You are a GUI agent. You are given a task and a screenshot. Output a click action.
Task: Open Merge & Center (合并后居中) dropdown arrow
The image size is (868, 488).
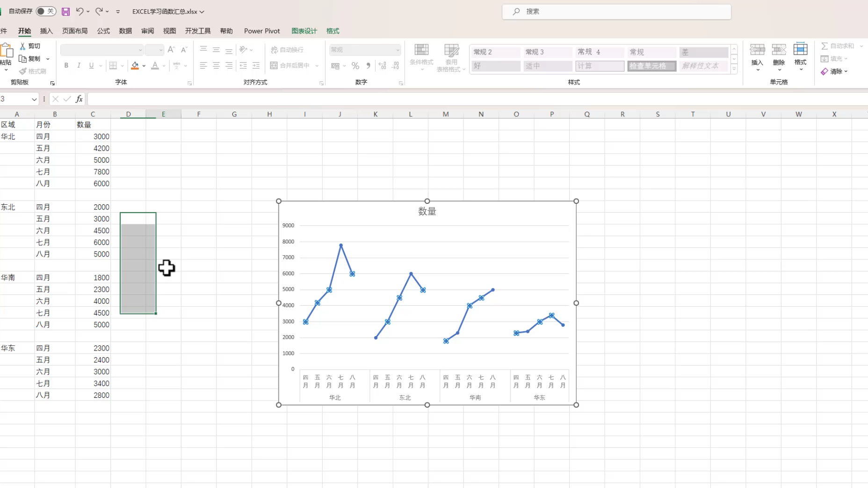click(317, 66)
